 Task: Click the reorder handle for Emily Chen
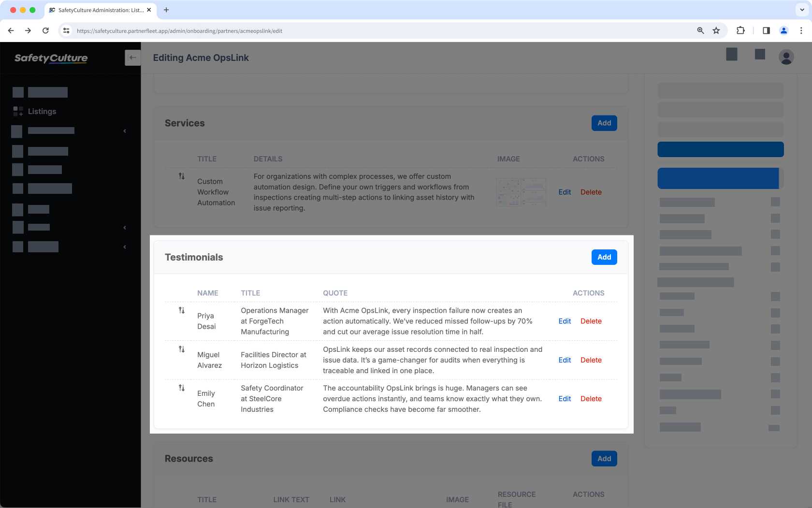pyautogui.click(x=182, y=388)
